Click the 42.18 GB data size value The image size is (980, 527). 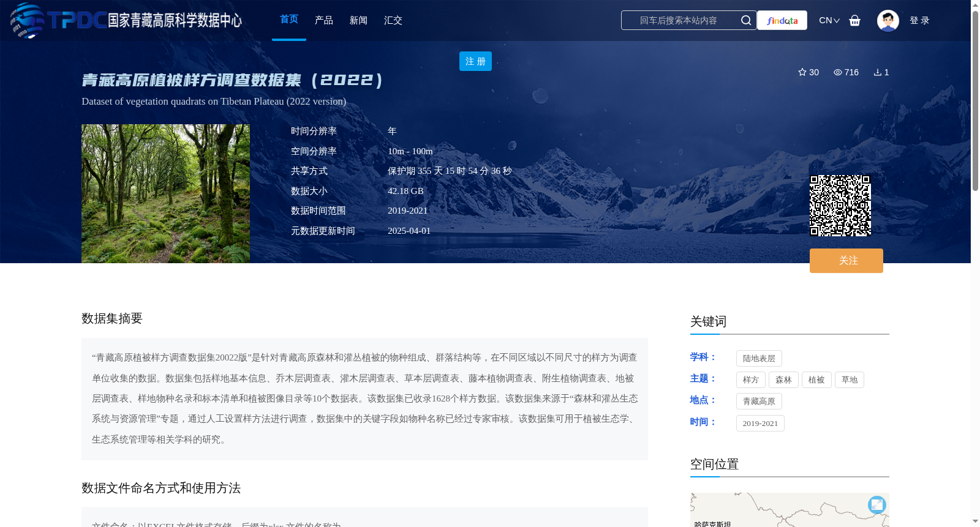(x=405, y=191)
